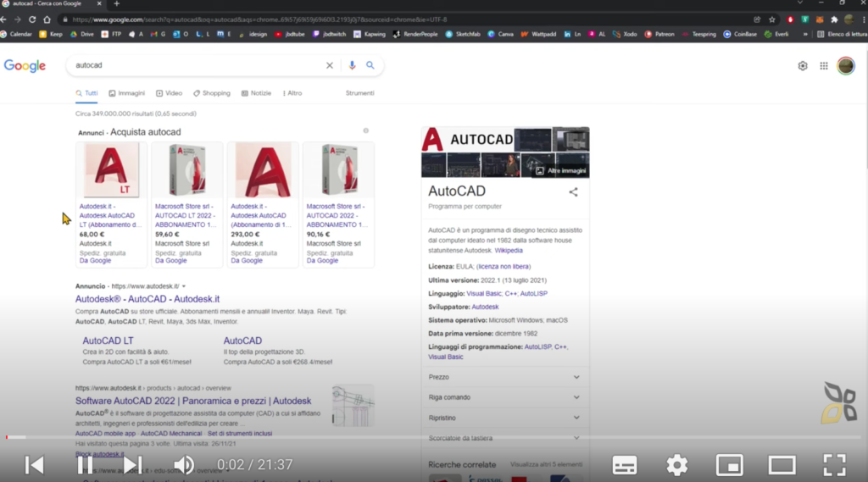Open video player settings gear
Viewport: 868px width, 482px height.
[677, 465]
